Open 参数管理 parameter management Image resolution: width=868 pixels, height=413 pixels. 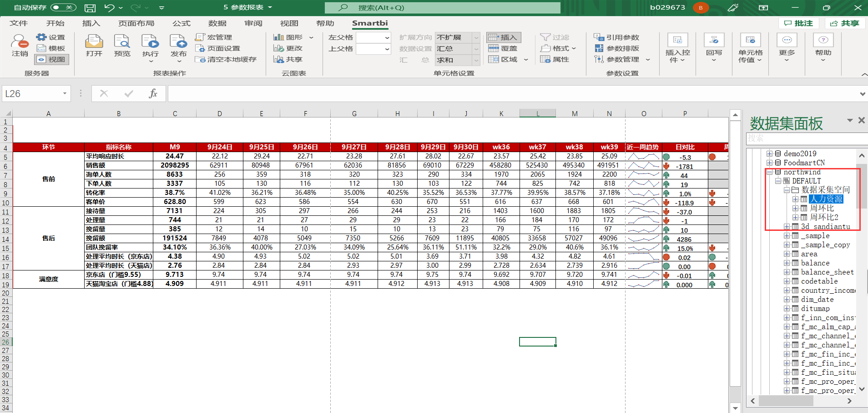click(x=622, y=60)
